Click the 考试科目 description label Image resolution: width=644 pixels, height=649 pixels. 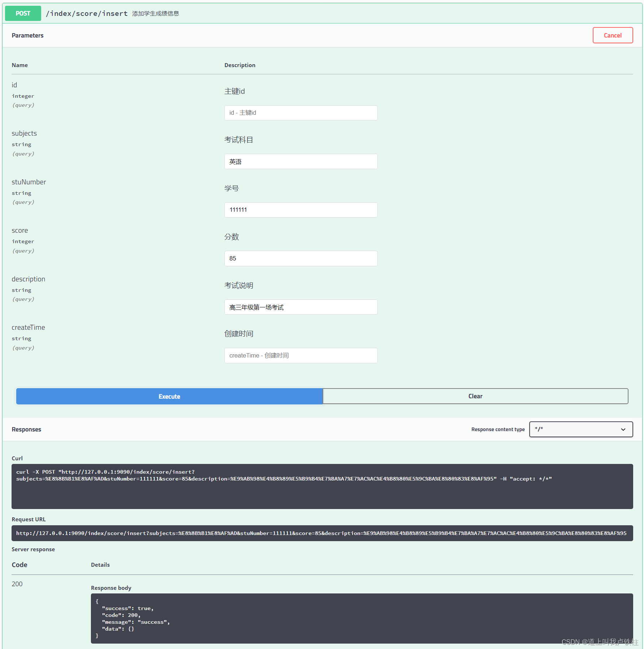coord(239,140)
